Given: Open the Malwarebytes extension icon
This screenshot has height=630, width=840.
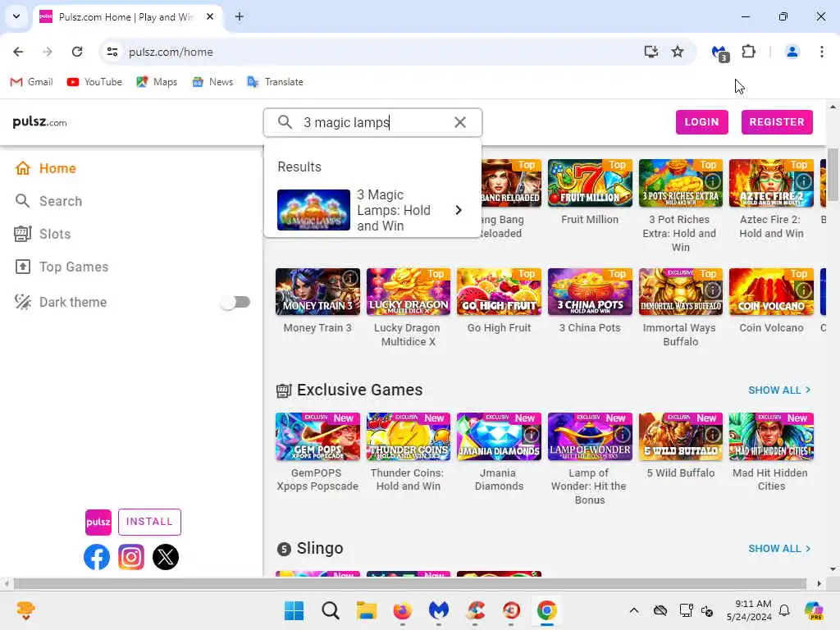Looking at the screenshot, I should tap(720, 52).
